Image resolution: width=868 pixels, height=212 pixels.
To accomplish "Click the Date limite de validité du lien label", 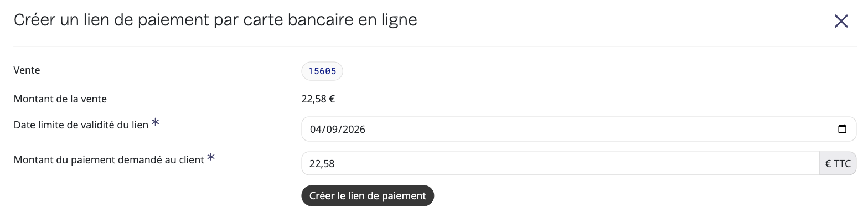I will [x=81, y=125].
